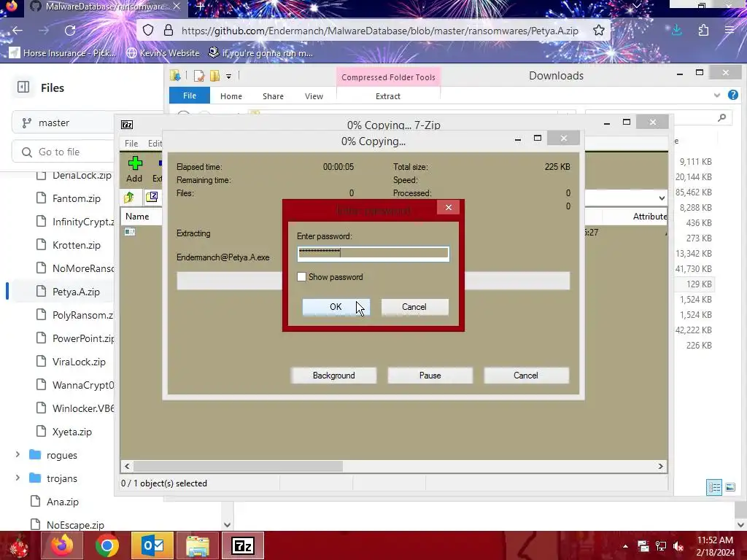This screenshot has width=747, height=560.
Task: Select Compressed Folder Tools contextual tab
Action: 388,77
